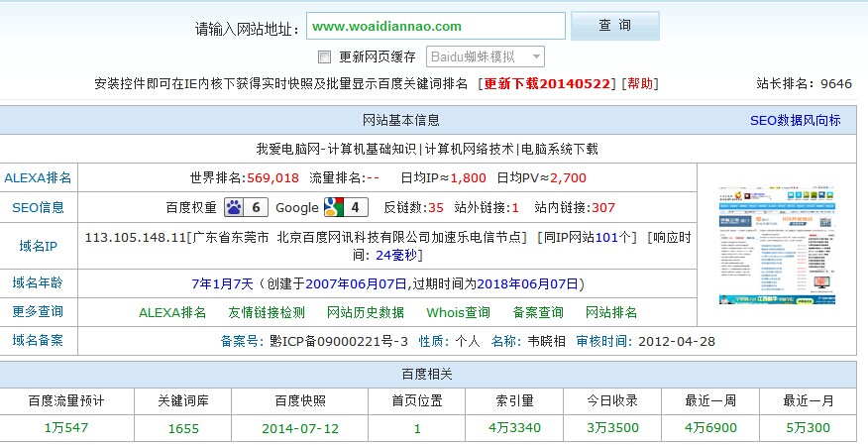Viewport: 868px width, 445px height.
Task: Click the website address input field
Action: pos(436,26)
